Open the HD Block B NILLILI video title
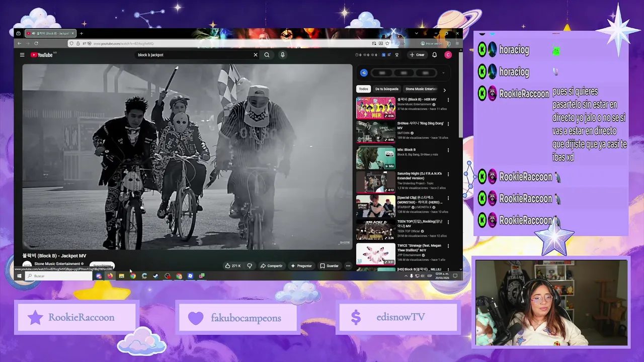Viewport: 644px width, 362px height. click(x=419, y=269)
